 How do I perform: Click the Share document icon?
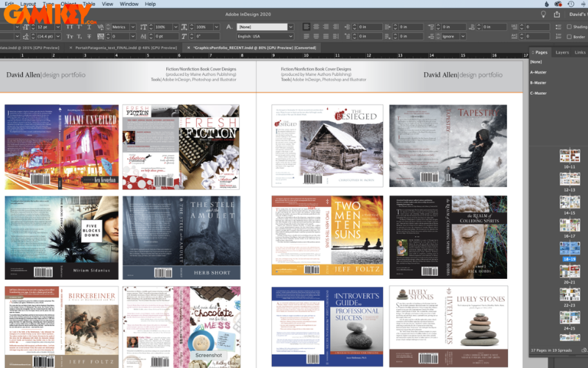(x=557, y=14)
